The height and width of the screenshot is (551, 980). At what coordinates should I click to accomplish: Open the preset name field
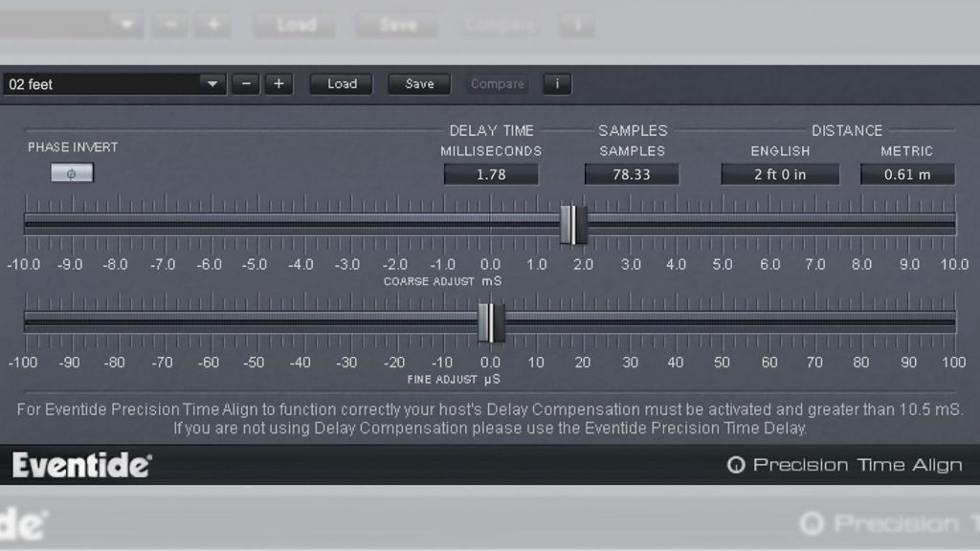(96, 83)
